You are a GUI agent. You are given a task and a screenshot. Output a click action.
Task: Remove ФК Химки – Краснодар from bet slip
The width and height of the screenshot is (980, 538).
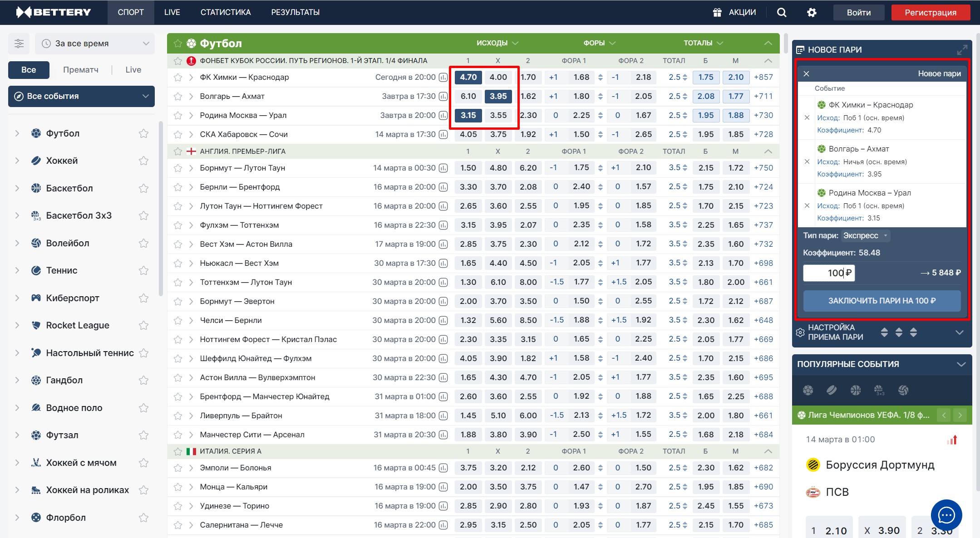tap(807, 117)
